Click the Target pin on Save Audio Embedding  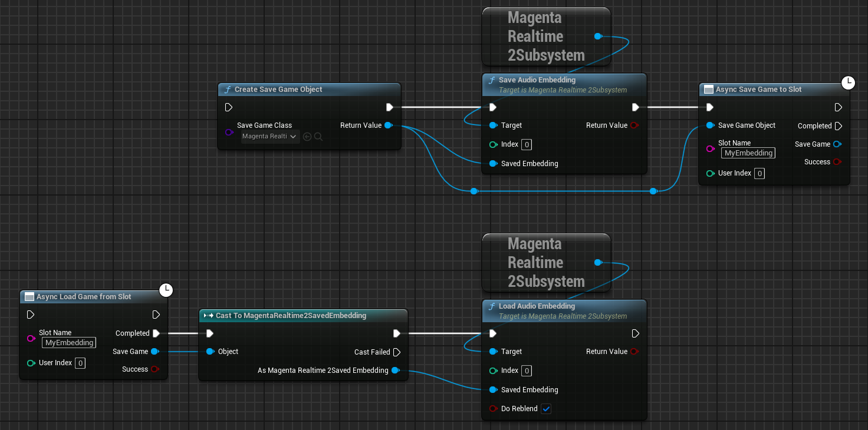point(493,125)
